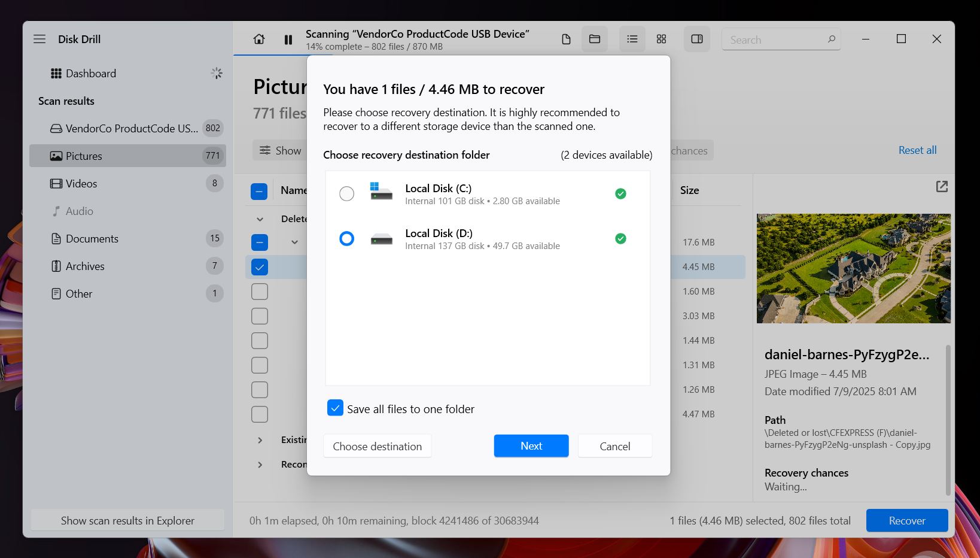Click green check status for Local Disk (D:)
Image resolution: width=980 pixels, height=558 pixels.
pyautogui.click(x=621, y=238)
